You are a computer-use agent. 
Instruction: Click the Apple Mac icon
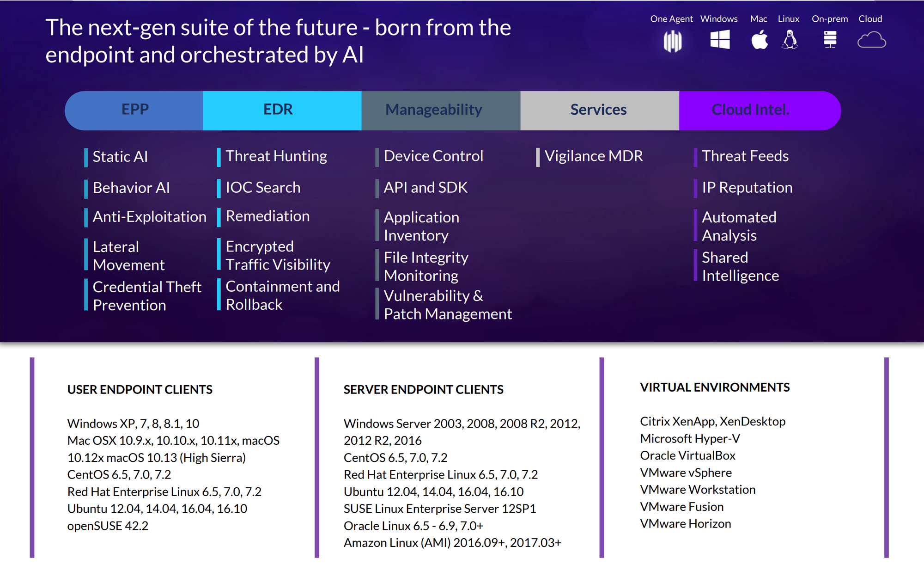[x=759, y=40]
